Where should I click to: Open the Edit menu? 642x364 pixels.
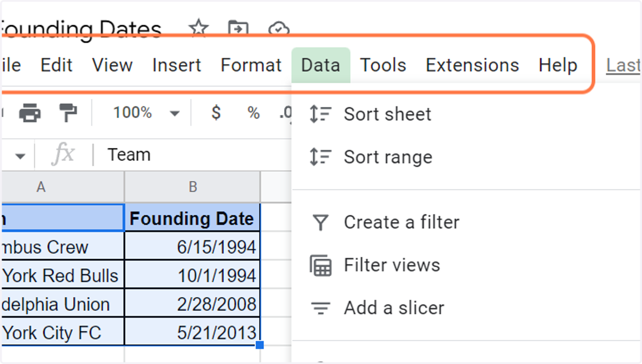click(56, 65)
